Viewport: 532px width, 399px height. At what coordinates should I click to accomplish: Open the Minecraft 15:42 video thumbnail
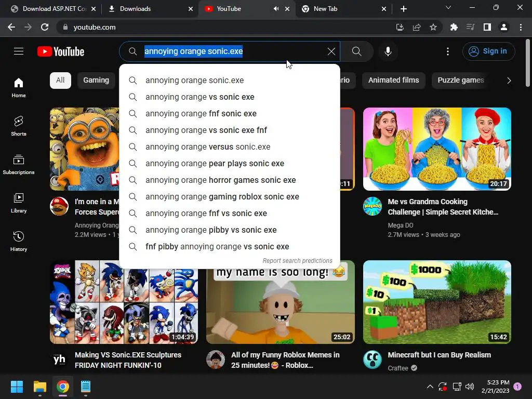pos(437,302)
